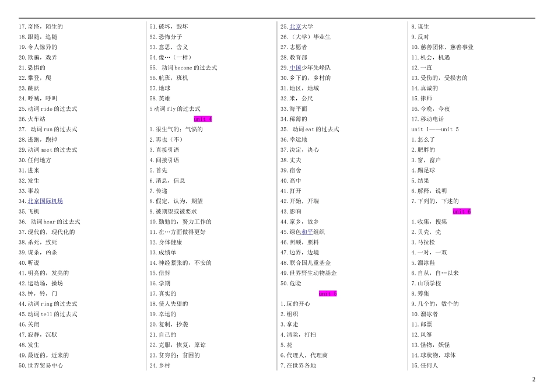Click line '36. 动词hear的过去式'
Viewport: 554px width, 392px height.
(x=49, y=222)
